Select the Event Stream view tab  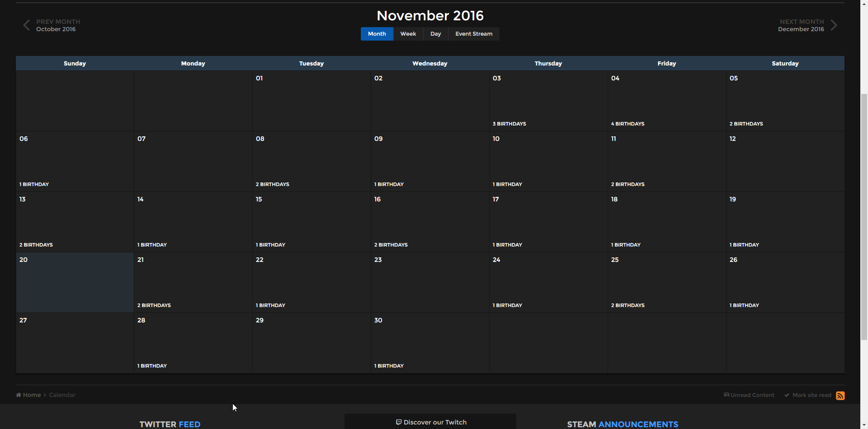[x=473, y=34]
